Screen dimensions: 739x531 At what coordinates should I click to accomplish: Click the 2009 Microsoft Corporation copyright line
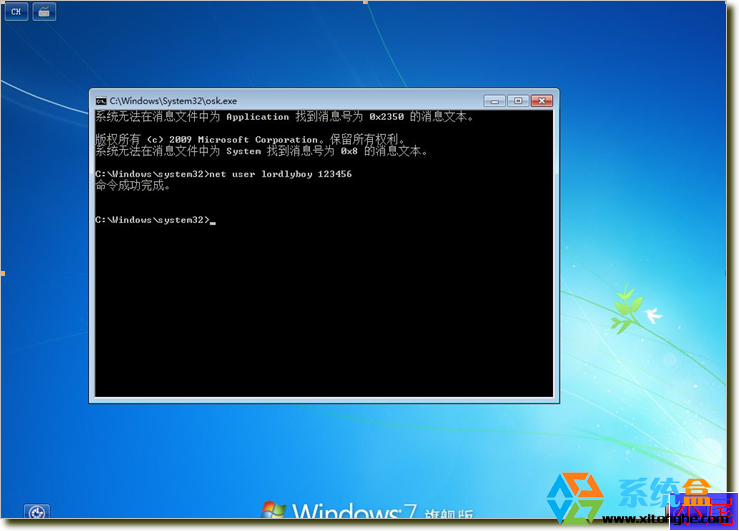249,140
